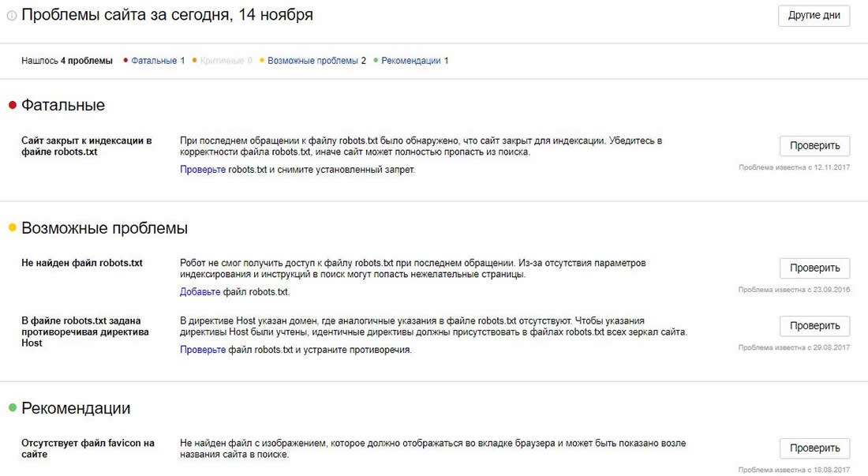The image size is (868, 476).
Task: Click the orange dot beside Критичные filter
Action: tap(194, 59)
